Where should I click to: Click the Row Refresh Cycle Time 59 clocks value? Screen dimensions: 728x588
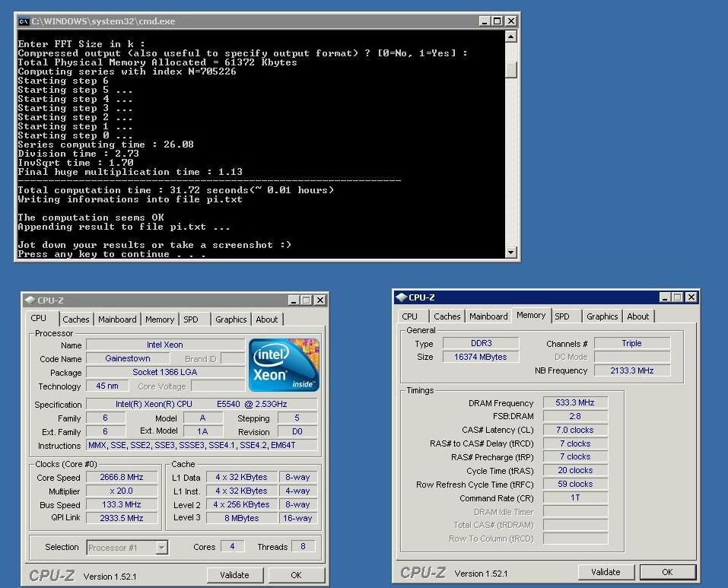click(575, 484)
